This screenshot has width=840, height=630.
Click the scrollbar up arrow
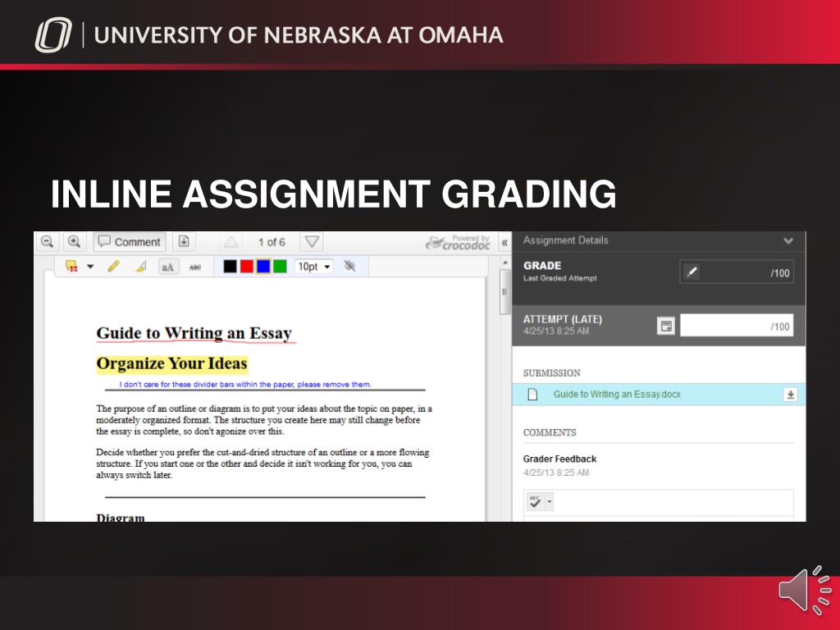(x=504, y=262)
